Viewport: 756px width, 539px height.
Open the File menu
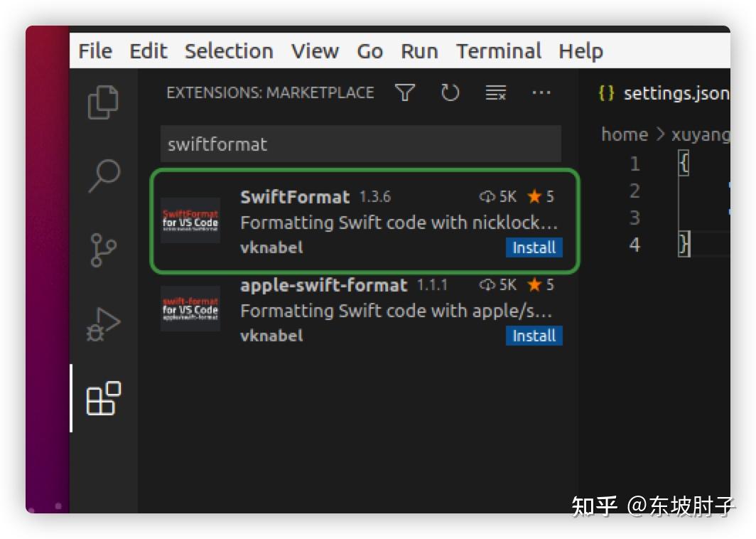(x=94, y=50)
